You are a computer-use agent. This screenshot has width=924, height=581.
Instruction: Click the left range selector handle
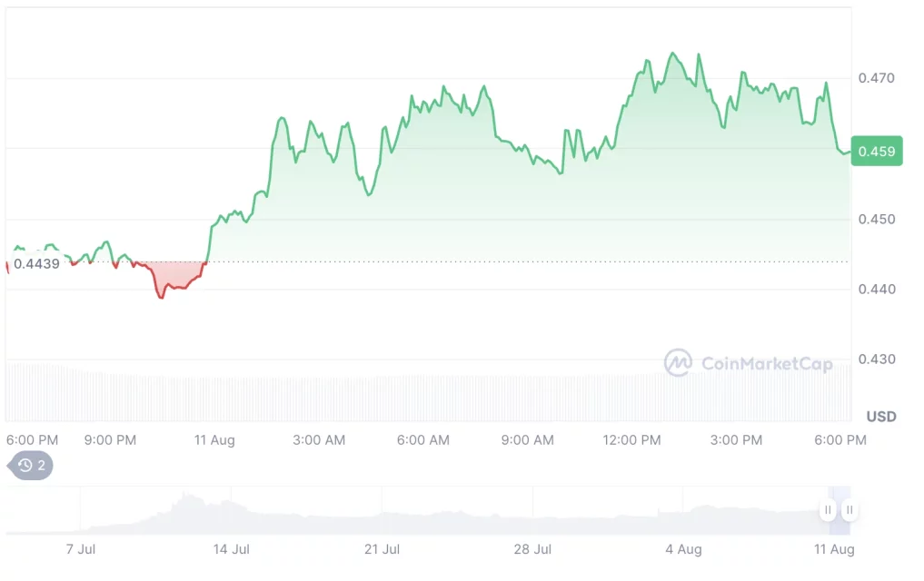828,510
